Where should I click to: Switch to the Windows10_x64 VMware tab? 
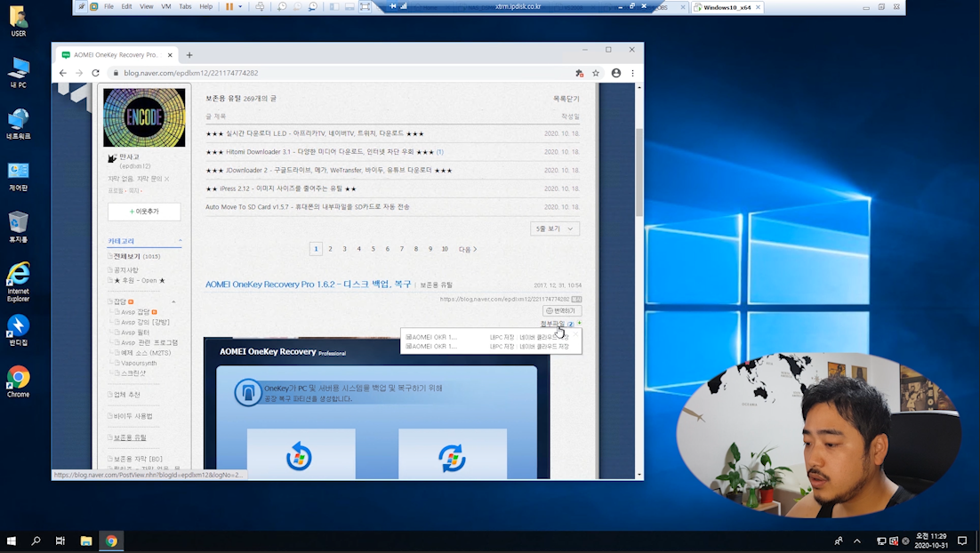(x=727, y=7)
